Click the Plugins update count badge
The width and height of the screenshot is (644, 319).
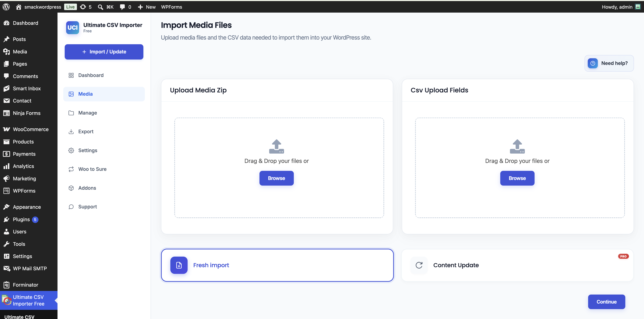pyautogui.click(x=35, y=219)
